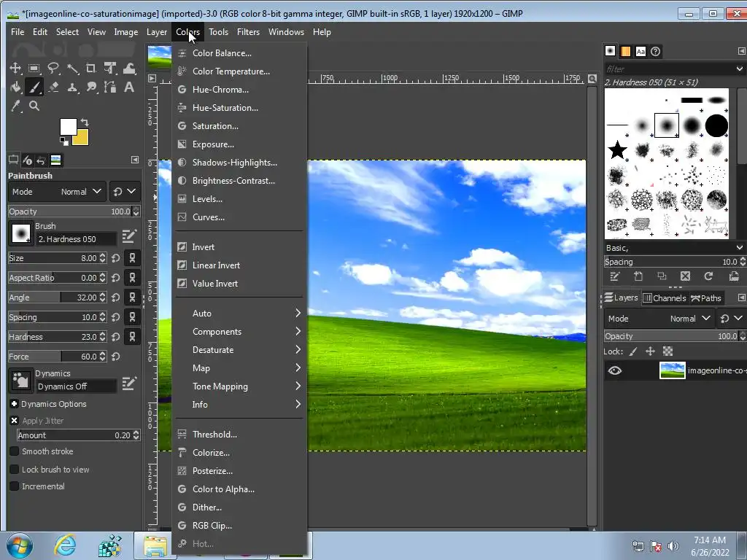
Task: Expand the Desaturate submenu
Action: tap(239, 349)
